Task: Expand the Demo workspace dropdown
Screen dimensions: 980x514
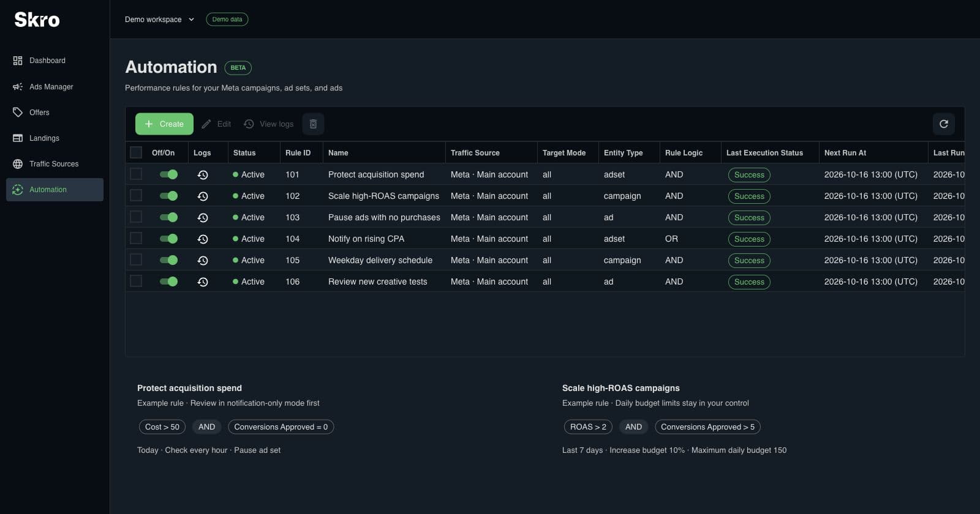Action: [x=159, y=20]
